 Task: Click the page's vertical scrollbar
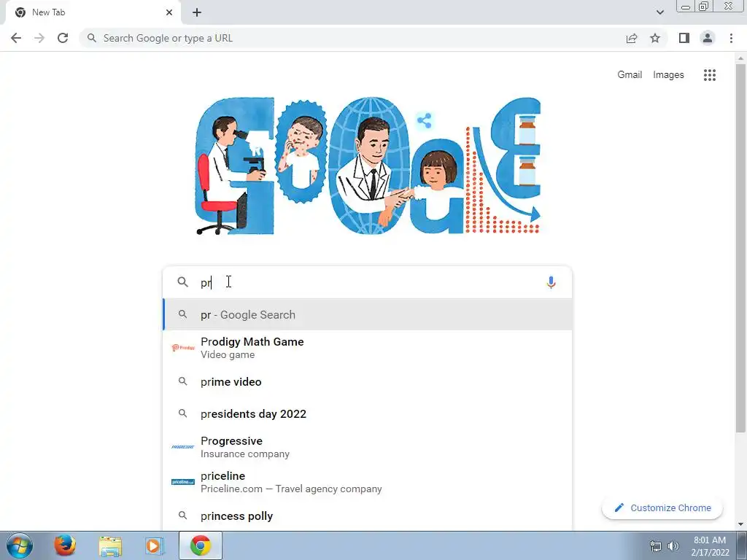(x=740, y=248)
